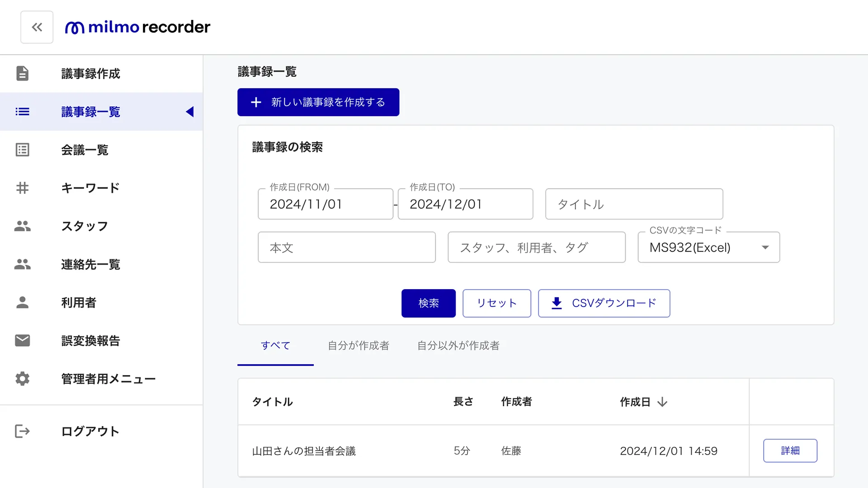Viewport: 868px width, 488px height.
Task: Click the 議事録作成 document icon
Action: click(x=22, y=73)
